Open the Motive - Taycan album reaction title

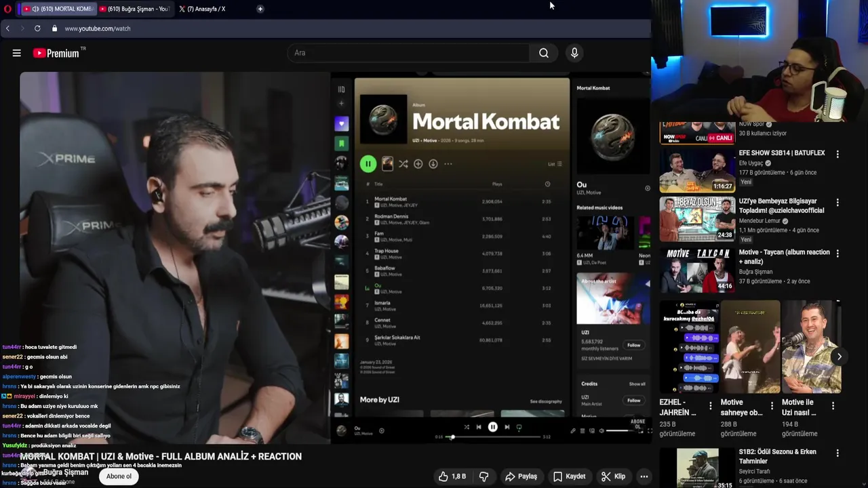(x=785, y=257)
